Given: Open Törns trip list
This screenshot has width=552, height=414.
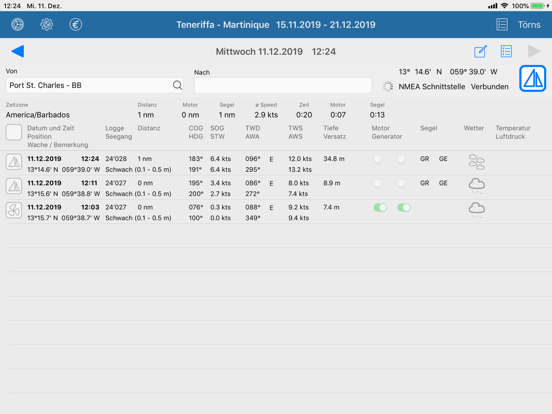Looking at the screenshot, I should pyautogui.click(x=529, y=25).
